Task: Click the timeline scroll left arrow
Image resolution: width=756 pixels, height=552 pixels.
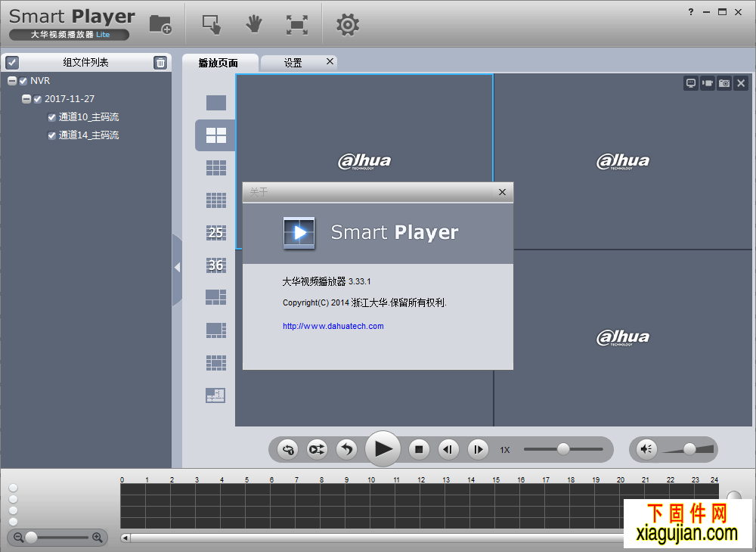Action: tap(125, 538)
